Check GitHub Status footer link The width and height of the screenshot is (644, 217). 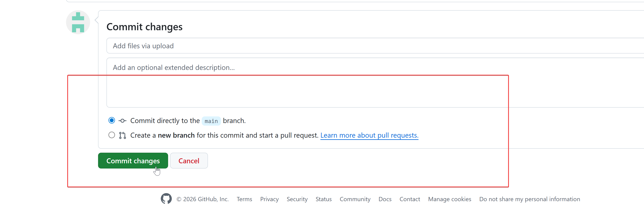coord(323,199)
